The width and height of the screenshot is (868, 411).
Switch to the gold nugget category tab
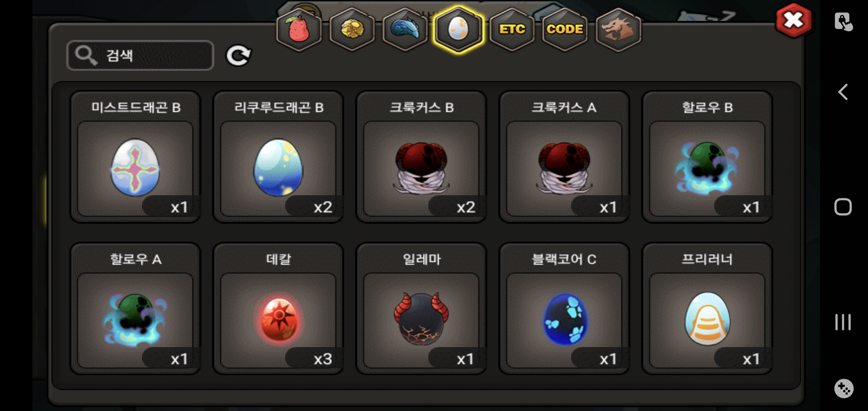pyautogui.click(x=352, y=29)
